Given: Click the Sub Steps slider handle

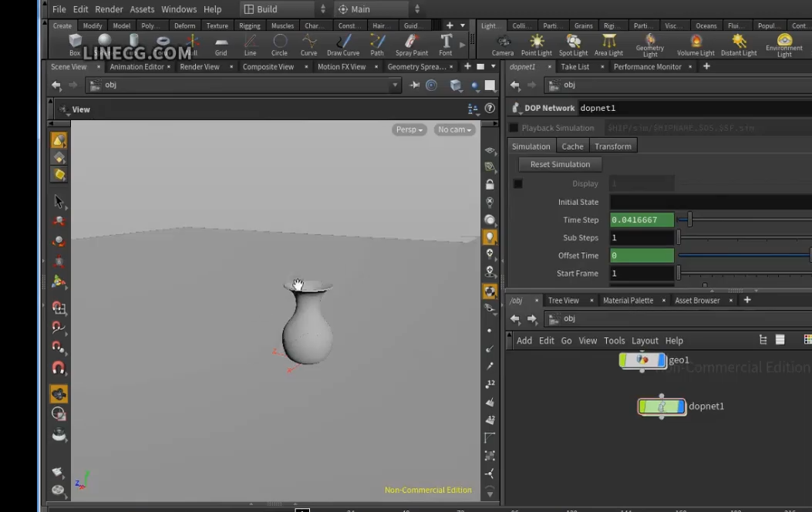Looking at the screenshot, I should [x=679, y=237].
